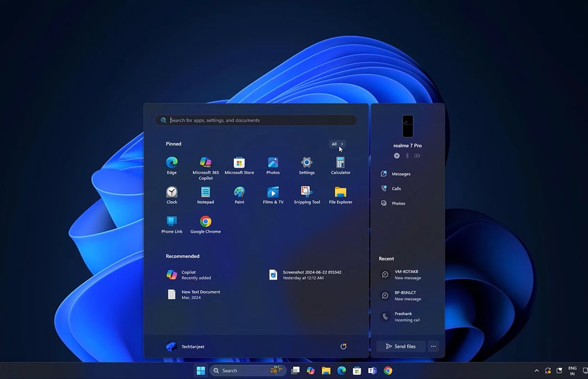This screenshot has height=379, width=588.
Task: Launch Snipping Tool
Action: pyautogui.click(x=307, y=195)
